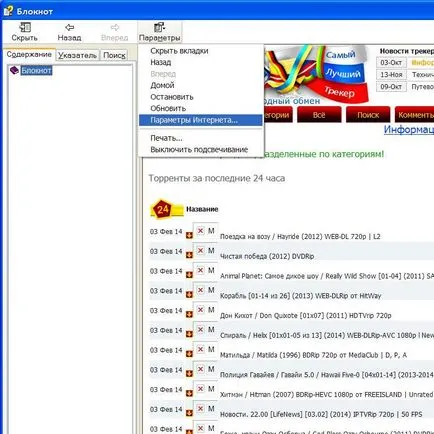The height and width of the screenshot is (434, 434).
Task: Click the M marker in Матильда row
Action: click(x=211, y=349)
